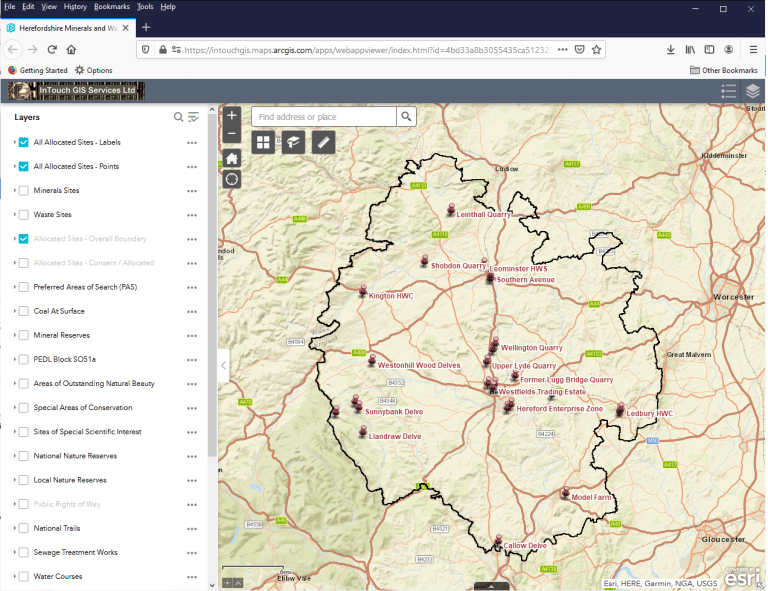
Task: Enable Preferred Areas of Search (PAS) layer
Action: point(24,287)
